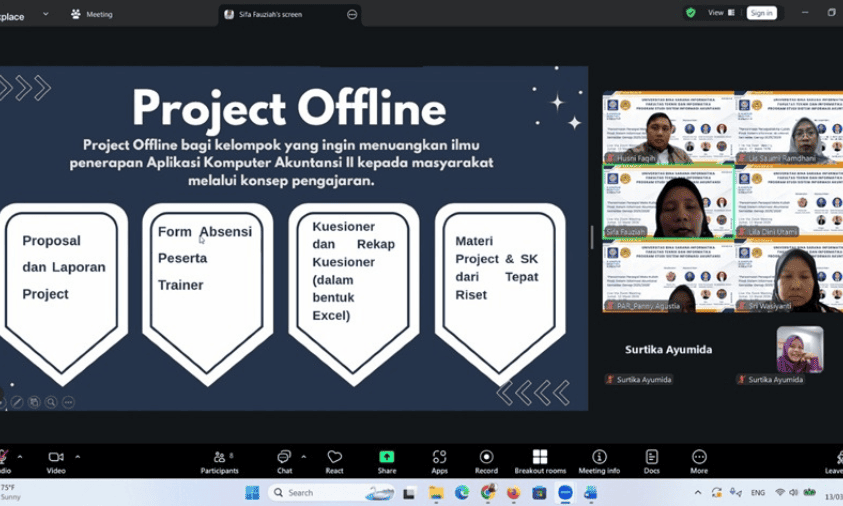This screenshot has width=843, height=506.
Task: Open the Apps menu in the Zoom toolbar
Action: point(439,461)
